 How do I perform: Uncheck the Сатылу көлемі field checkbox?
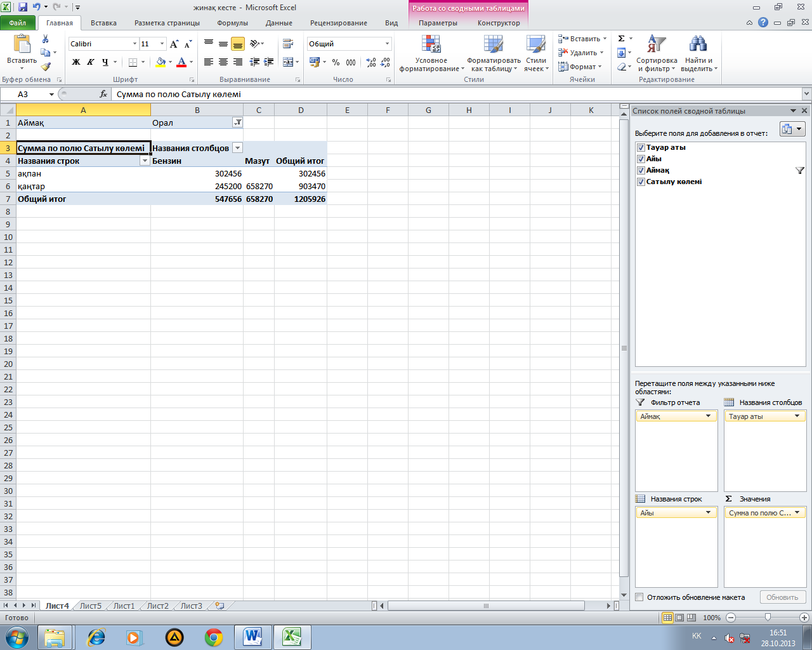tap(641, 182)
